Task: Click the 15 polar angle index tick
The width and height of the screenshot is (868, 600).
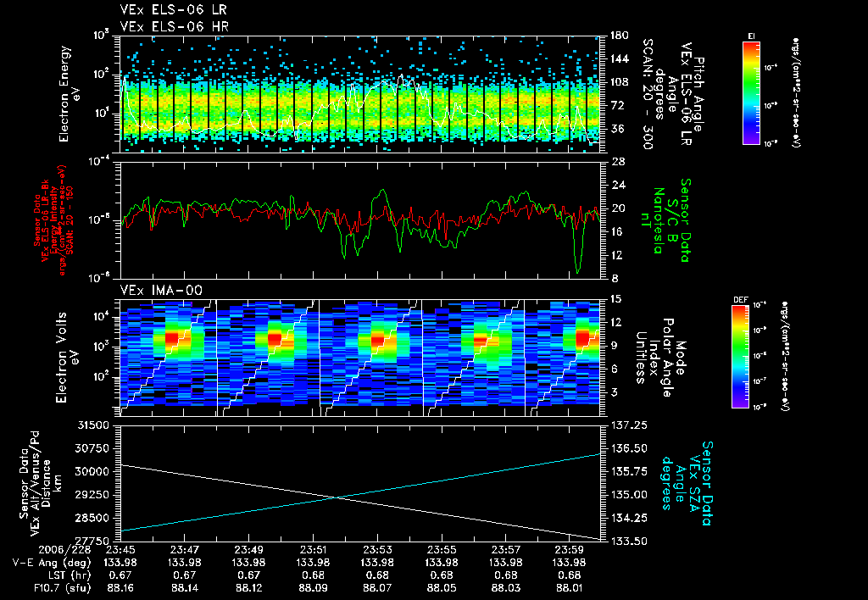Action: (x=615, y=299)
